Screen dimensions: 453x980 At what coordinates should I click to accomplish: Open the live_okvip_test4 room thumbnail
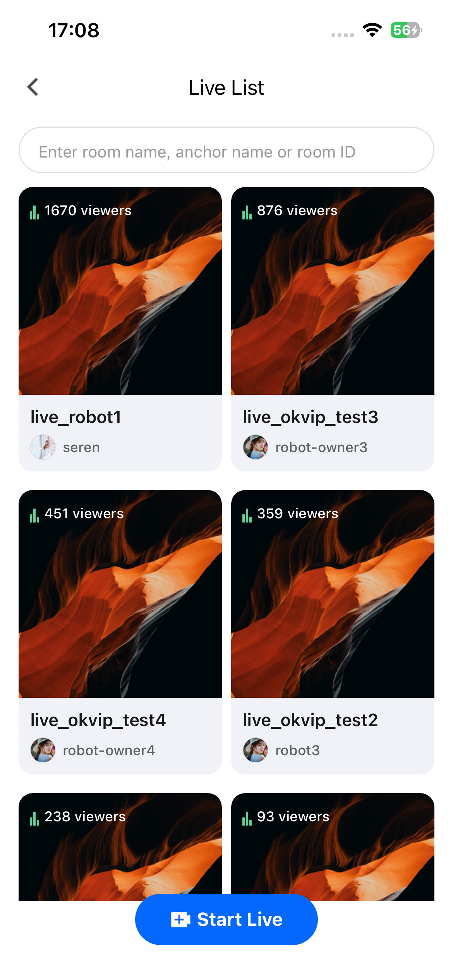click(x=120, y=594)
